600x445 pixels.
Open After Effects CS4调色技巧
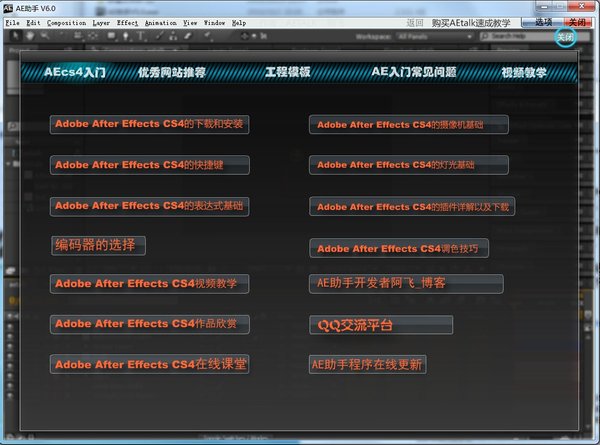pos(399,248)
